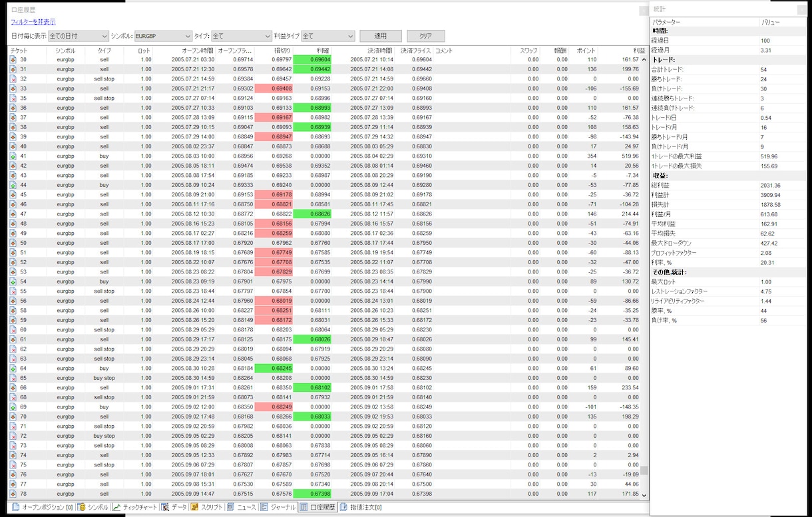
Task: Click the 適用 apply button
Action: coord(381,36)
